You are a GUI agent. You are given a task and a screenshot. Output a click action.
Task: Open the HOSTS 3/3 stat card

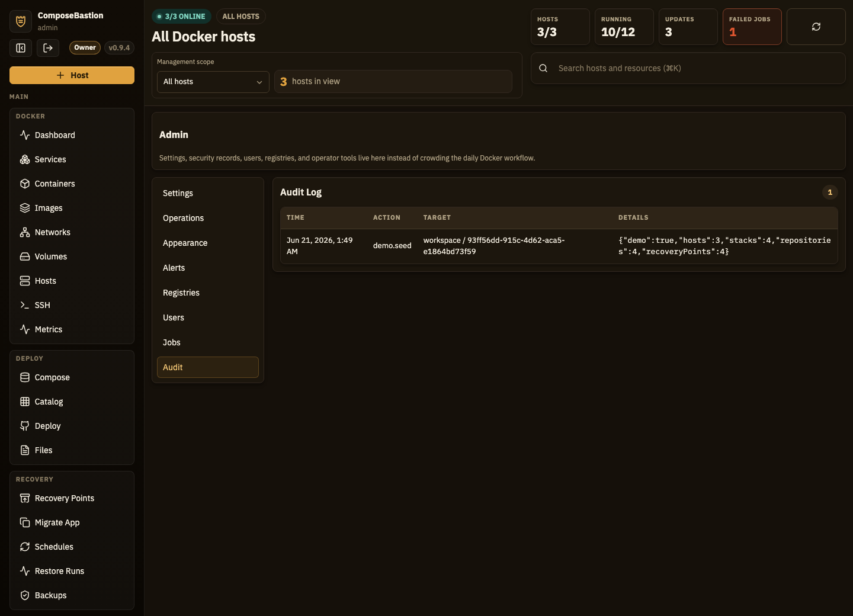560,27
